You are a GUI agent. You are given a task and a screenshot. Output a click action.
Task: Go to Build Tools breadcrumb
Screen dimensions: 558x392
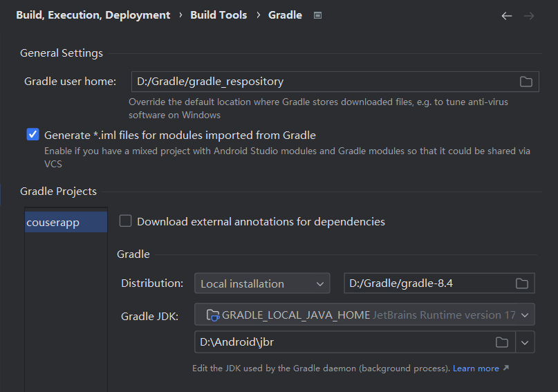(218, 15)
